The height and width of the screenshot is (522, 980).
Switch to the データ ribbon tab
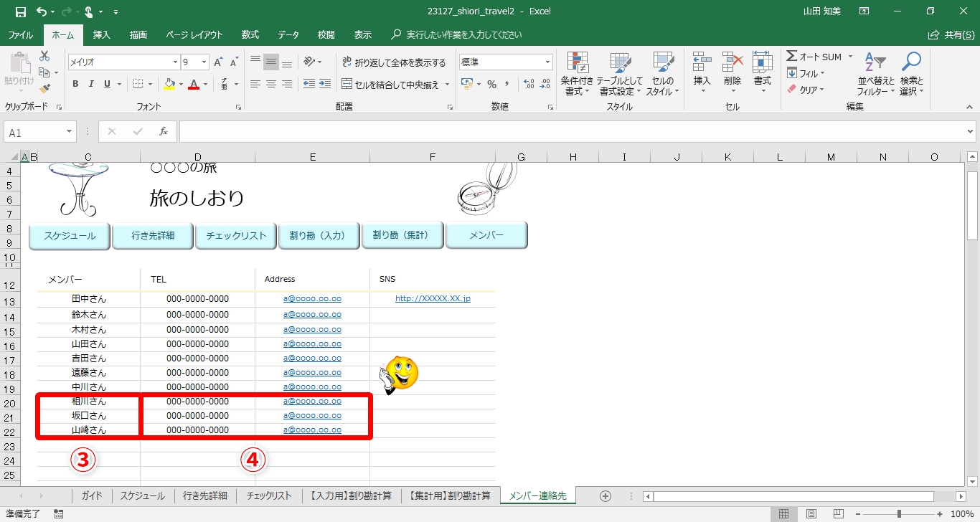(288, 34)
